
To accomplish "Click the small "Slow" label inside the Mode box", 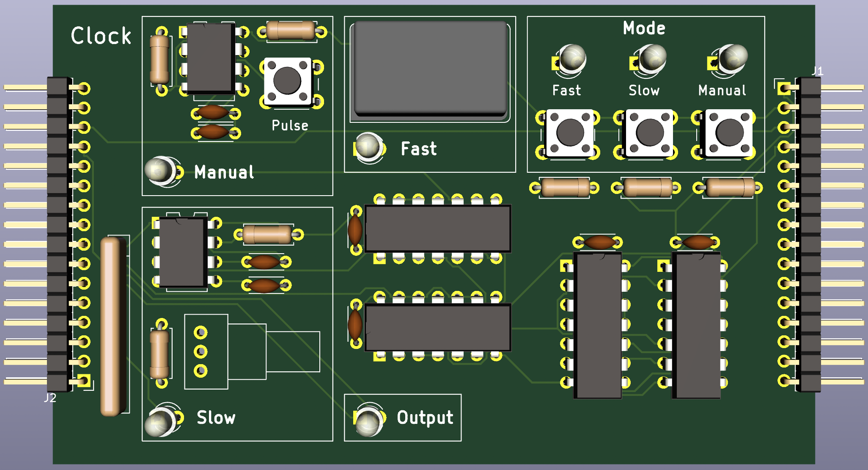I will pyautogui.click(x=644, y=90).
